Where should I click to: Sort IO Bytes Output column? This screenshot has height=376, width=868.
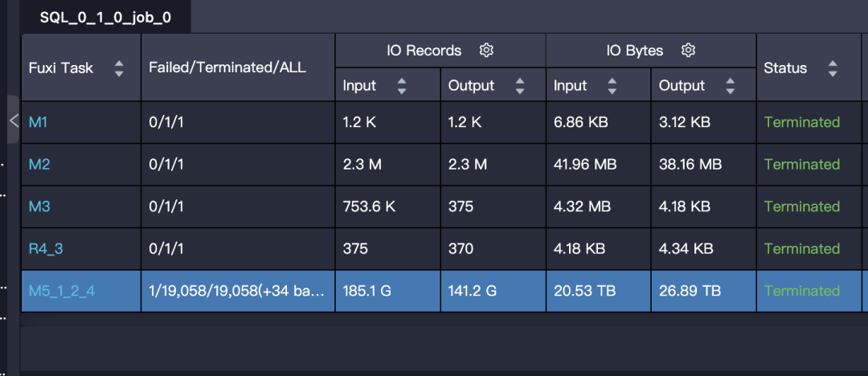pos(730,85)
